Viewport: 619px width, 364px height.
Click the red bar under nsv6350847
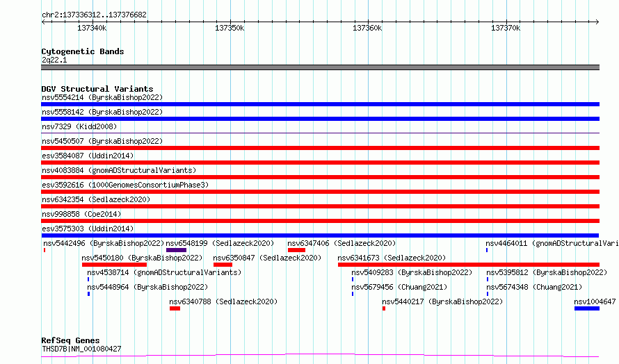(223, 265)
